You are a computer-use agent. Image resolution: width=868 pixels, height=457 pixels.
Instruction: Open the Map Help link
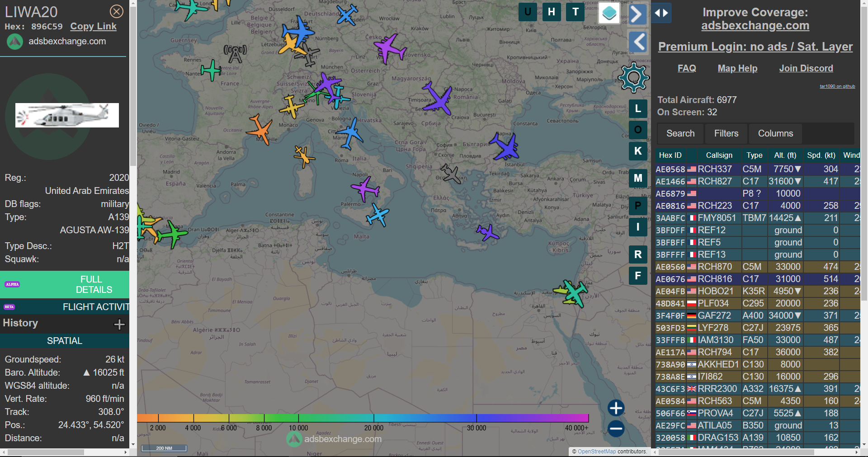(737, 68)
